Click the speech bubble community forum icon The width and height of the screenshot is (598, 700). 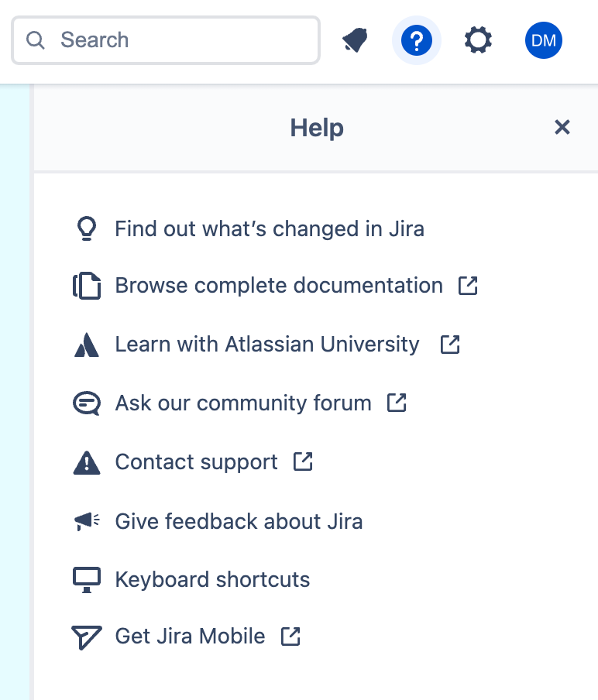pyautogui.click(x=87, y=403)
